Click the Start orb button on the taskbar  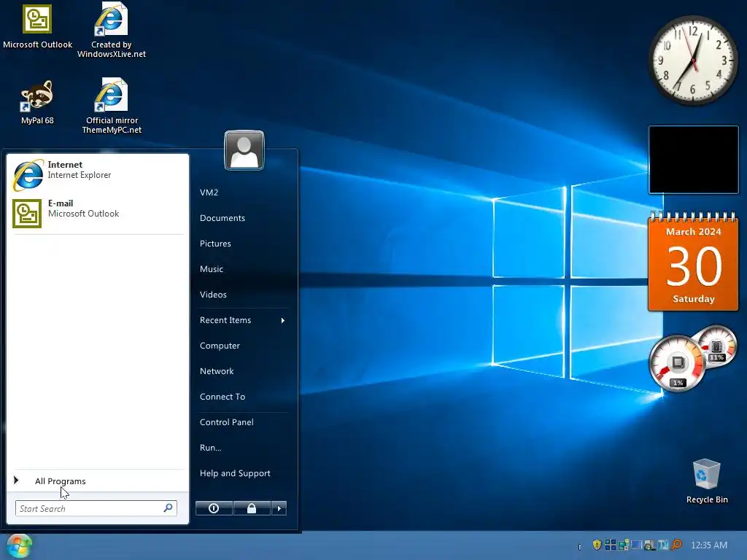(19, 545)
